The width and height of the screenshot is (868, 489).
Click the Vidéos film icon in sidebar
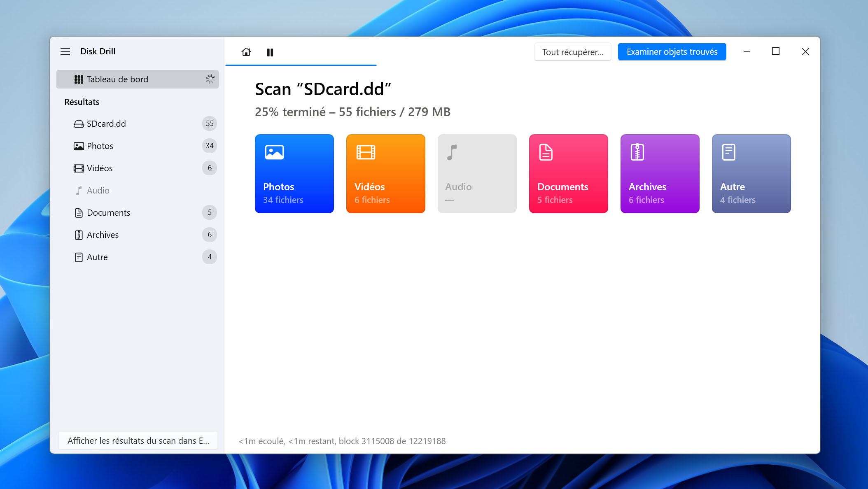pos(79,168)
